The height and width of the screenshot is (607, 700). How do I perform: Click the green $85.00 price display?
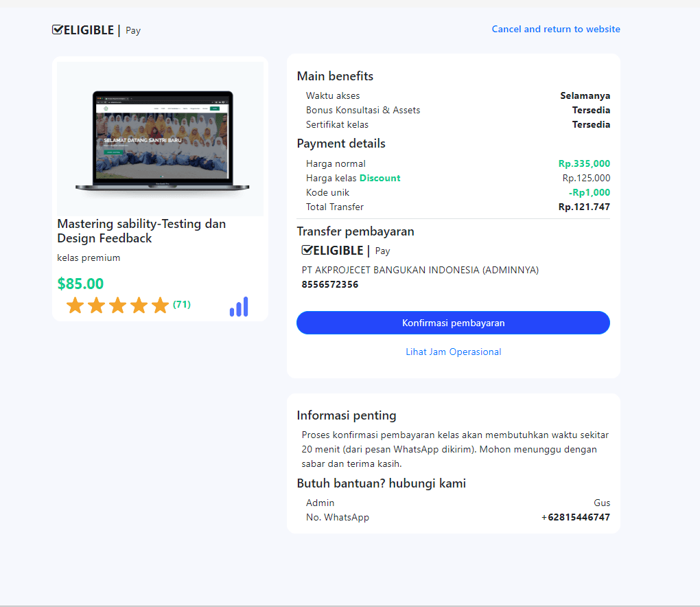[x=80, y=283]
